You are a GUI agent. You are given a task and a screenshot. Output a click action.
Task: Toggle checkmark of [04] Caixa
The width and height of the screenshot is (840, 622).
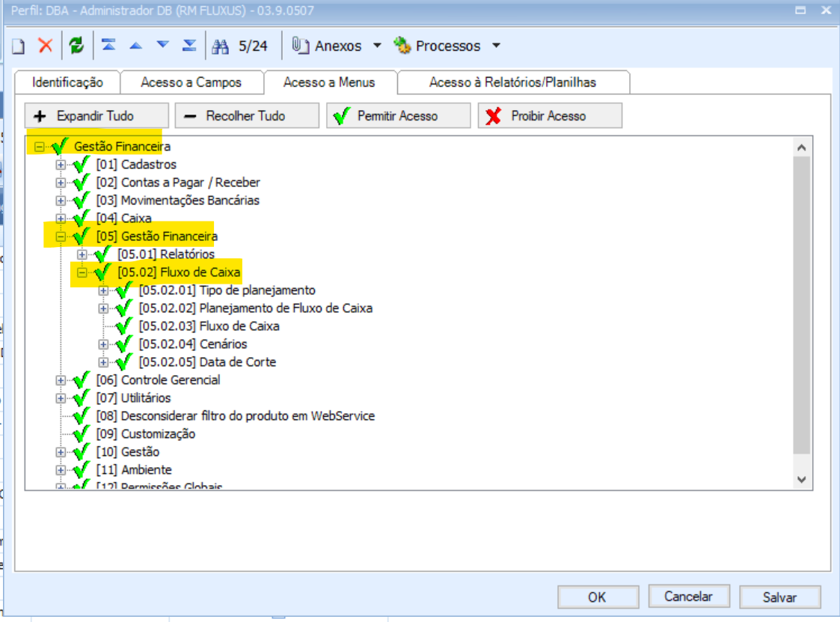pos(81,219)
